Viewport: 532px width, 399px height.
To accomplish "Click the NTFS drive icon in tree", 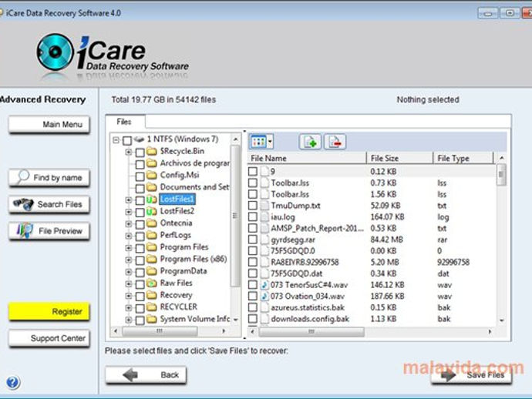I will coord(140,139).
